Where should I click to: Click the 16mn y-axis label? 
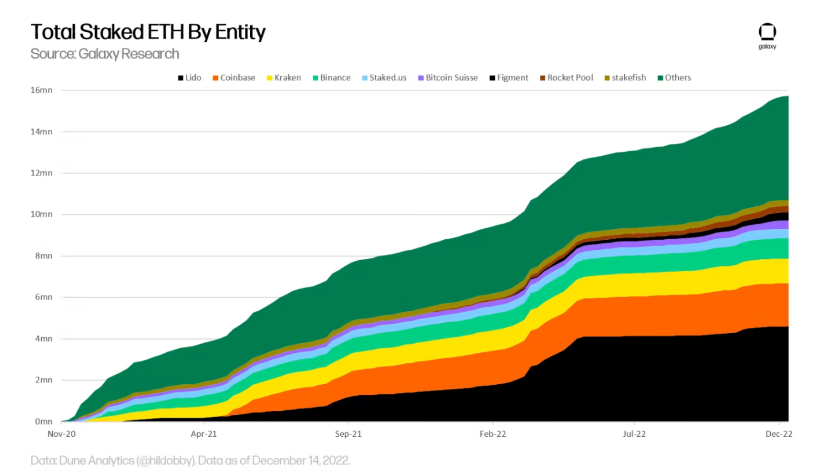click(42, 90)
